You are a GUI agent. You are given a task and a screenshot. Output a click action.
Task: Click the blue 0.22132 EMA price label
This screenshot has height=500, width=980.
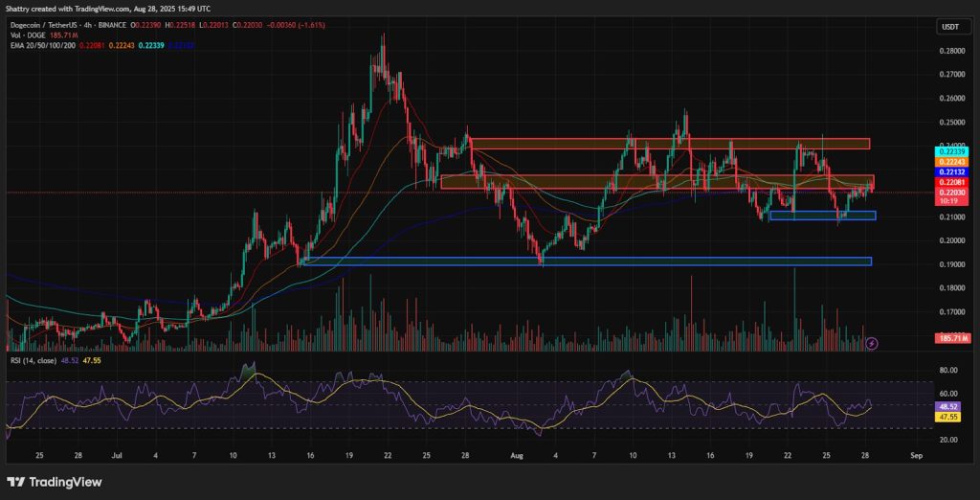tap(952, 171)
